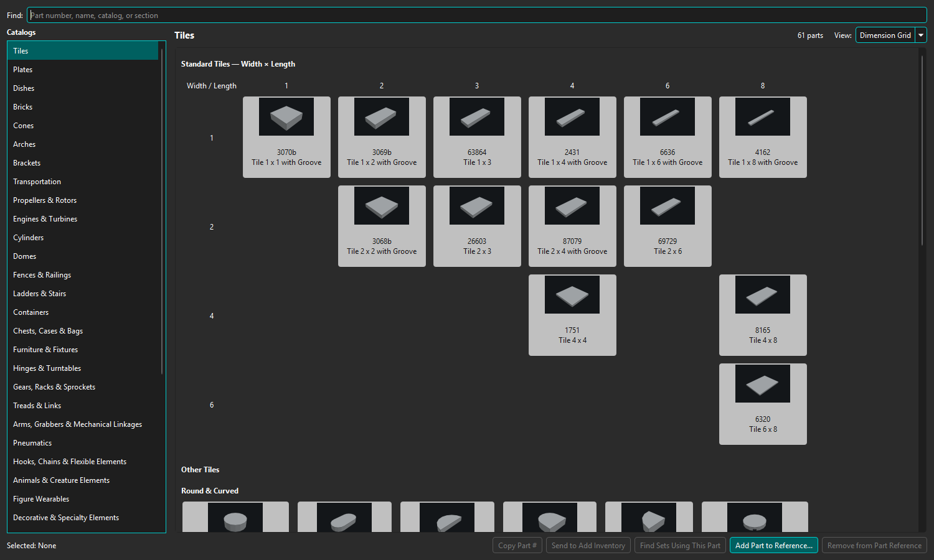
Task: Select the Tile 1 x 1 with Groove part
Action: (x=286, y=137)
